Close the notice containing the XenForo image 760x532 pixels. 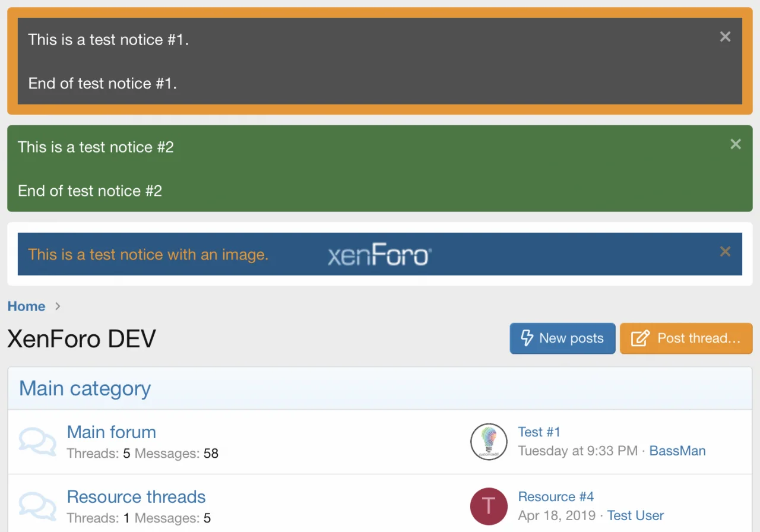725,251
